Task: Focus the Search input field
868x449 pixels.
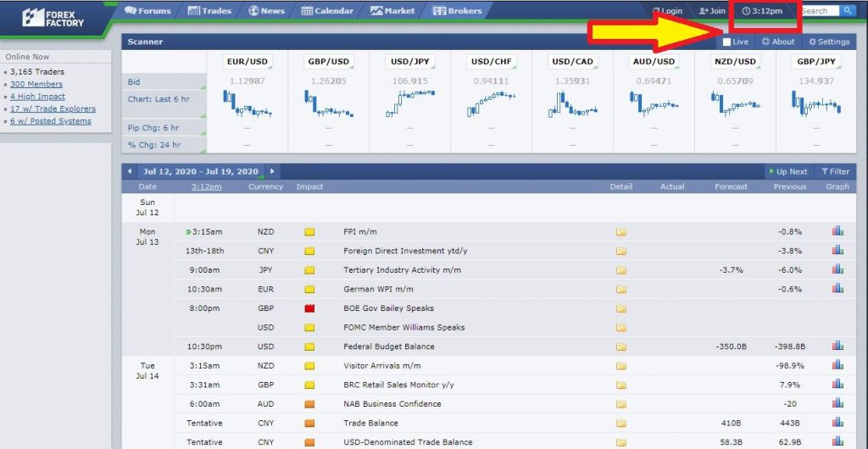Action: pyautogui.click(x=820, y=10)
